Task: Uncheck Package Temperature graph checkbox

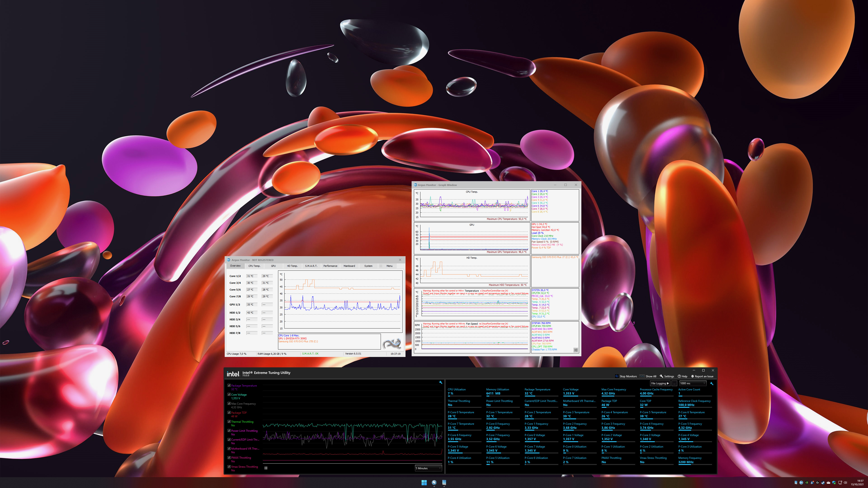Action: [x=229, y=385]
